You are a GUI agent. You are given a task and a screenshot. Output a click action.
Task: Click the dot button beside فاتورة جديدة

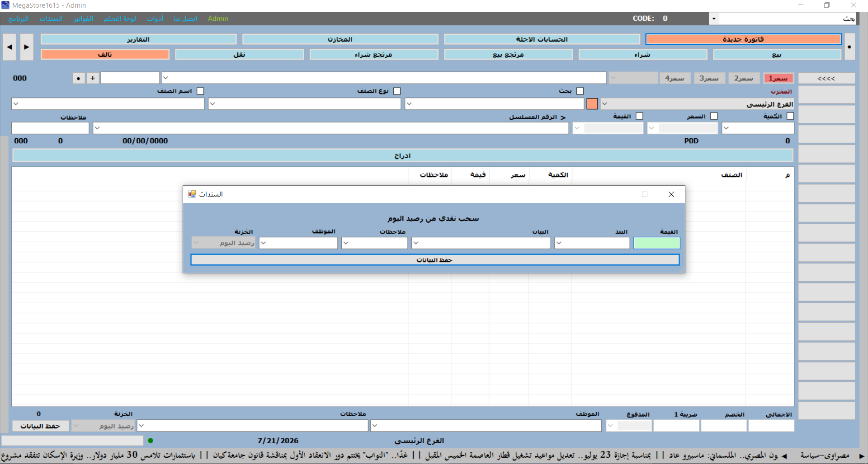click(x=849, y=47)
